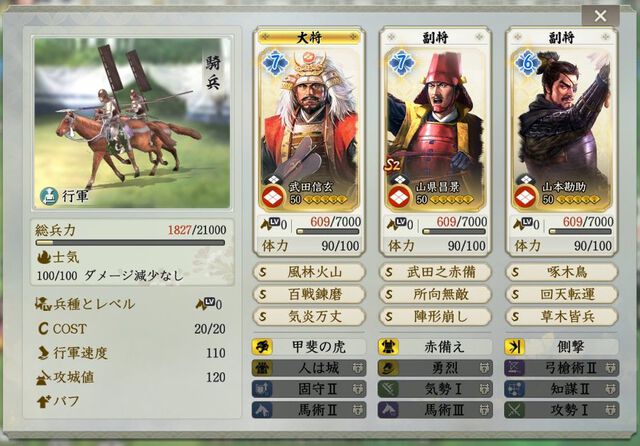Click the equip icon on 人は城 row
This screenshot has width=640, height=446.
[x=358, y=368]
